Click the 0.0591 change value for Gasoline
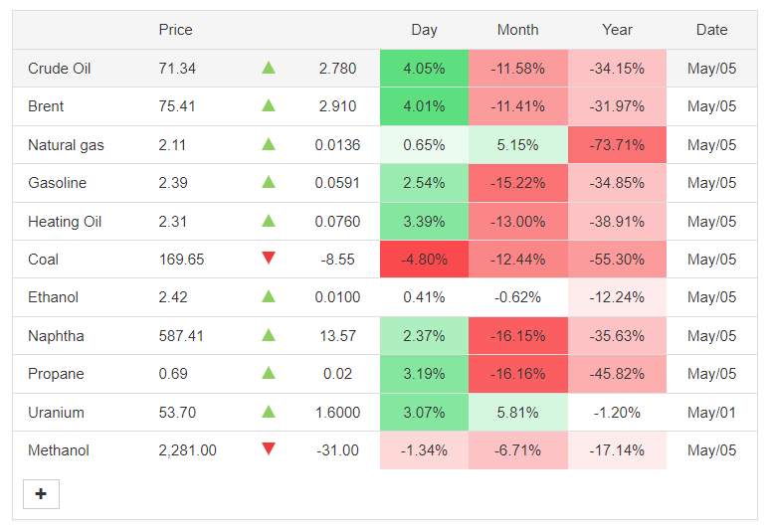This screenshot has width=769, height=532. [x=337, y=183]
